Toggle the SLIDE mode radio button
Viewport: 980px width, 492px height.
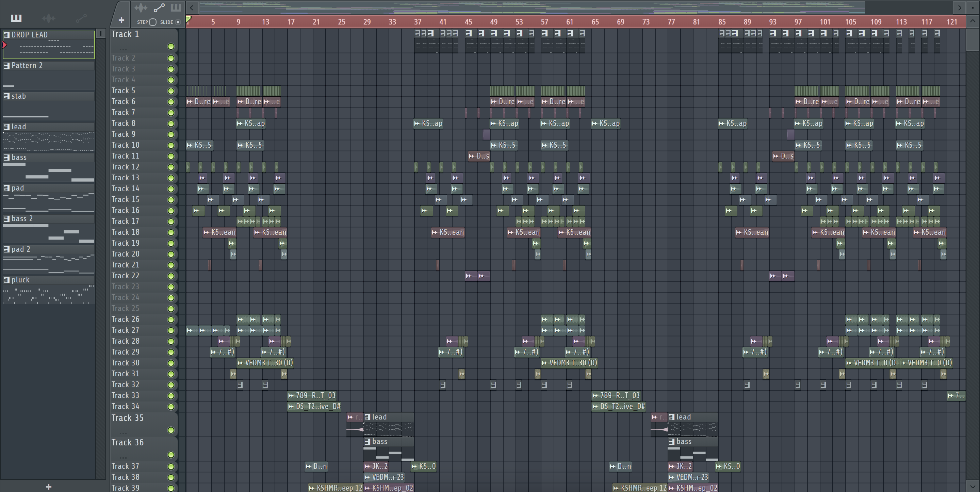(178, 22)
